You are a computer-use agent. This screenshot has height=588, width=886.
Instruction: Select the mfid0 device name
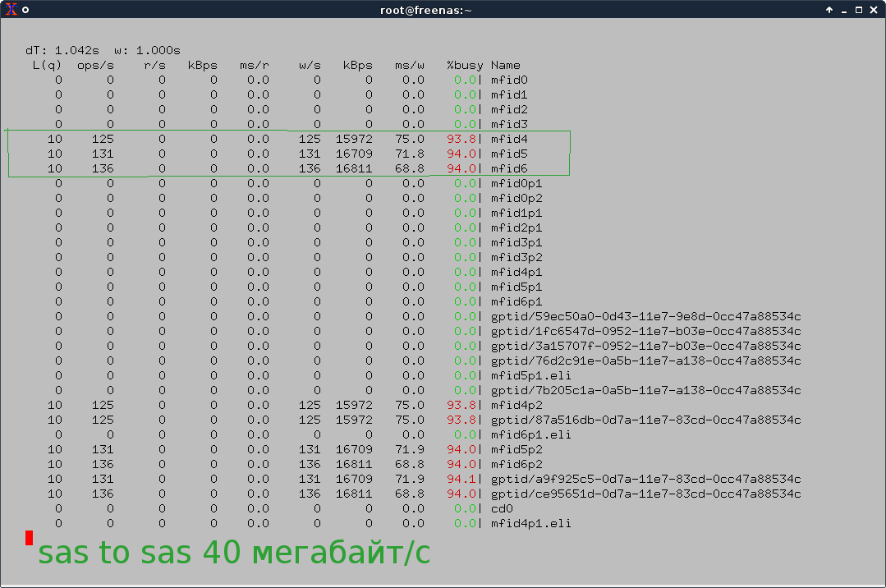click(x=509, y=80)
